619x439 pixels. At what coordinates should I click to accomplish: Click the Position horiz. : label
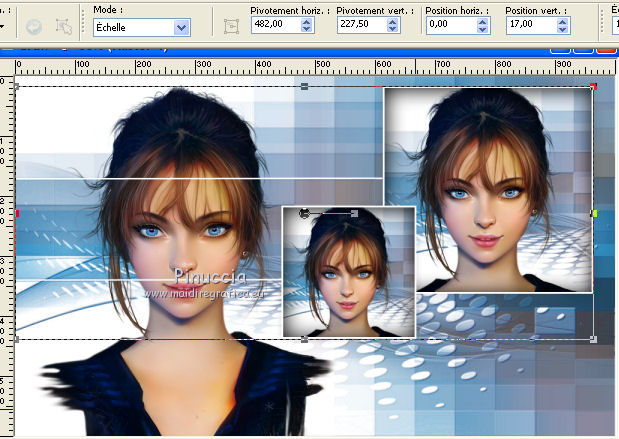(457, 11)
